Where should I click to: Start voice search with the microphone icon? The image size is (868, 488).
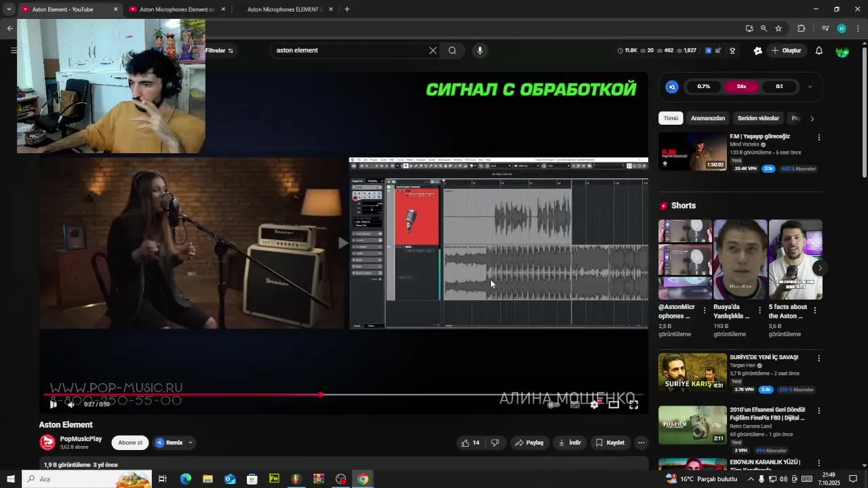coord(479,50)
